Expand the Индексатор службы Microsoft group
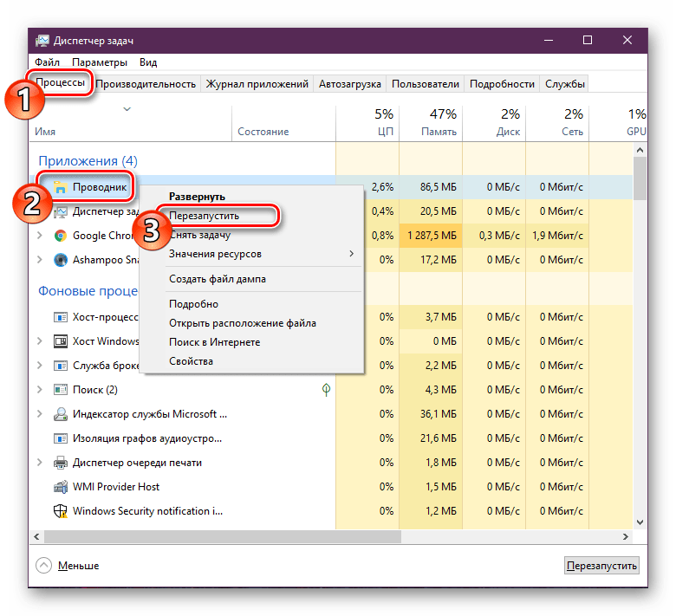Screen dimensions: 676x616 (40, 414)
